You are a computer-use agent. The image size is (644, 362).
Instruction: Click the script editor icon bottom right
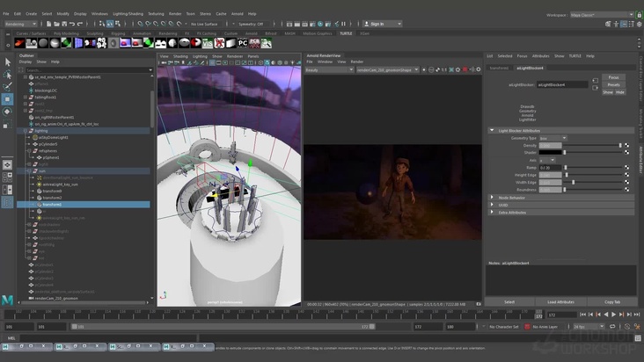click(x=638, y=338)
